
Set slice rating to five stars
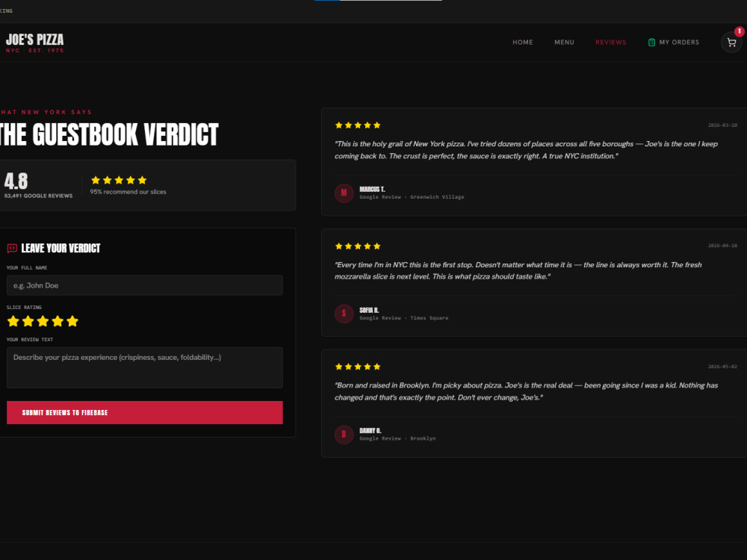(x=72, y=321)
